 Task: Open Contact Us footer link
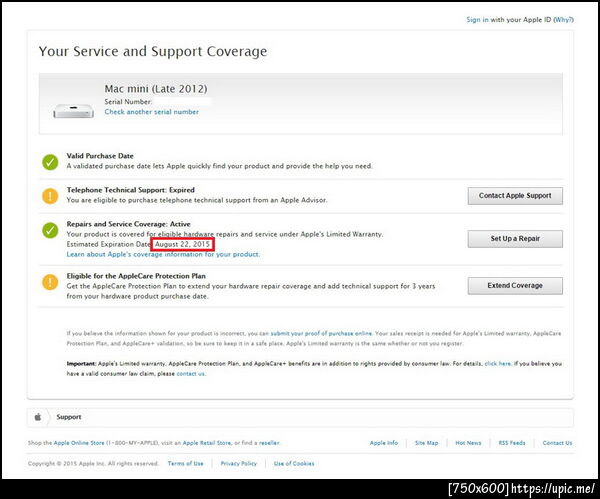pyautogui.click(x=558, y=443)
